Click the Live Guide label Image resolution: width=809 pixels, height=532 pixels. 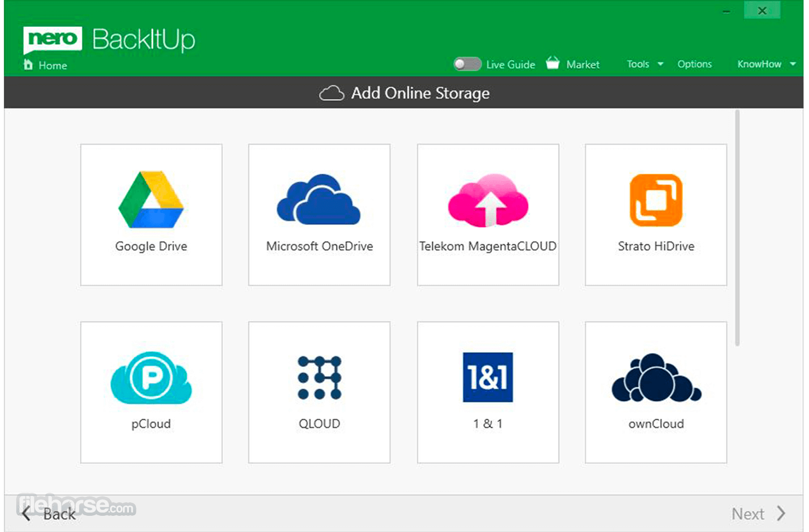pyautogui.click(x=511, y=65)
